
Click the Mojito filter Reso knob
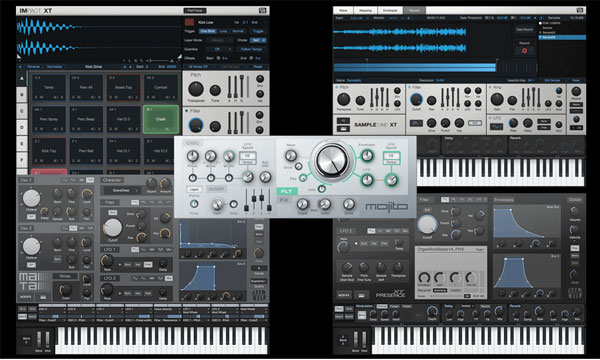pyautogui.click(x=291, y=155)
